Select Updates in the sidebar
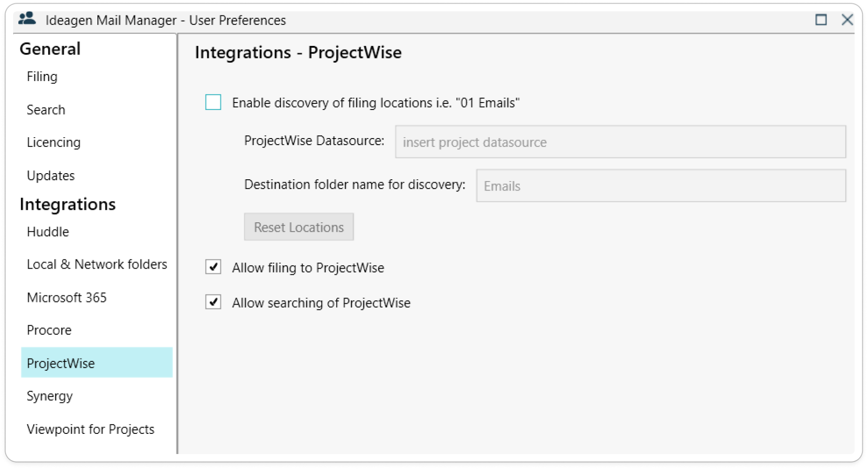This screenshot has width=868, height=469. [x=51, y=176]
